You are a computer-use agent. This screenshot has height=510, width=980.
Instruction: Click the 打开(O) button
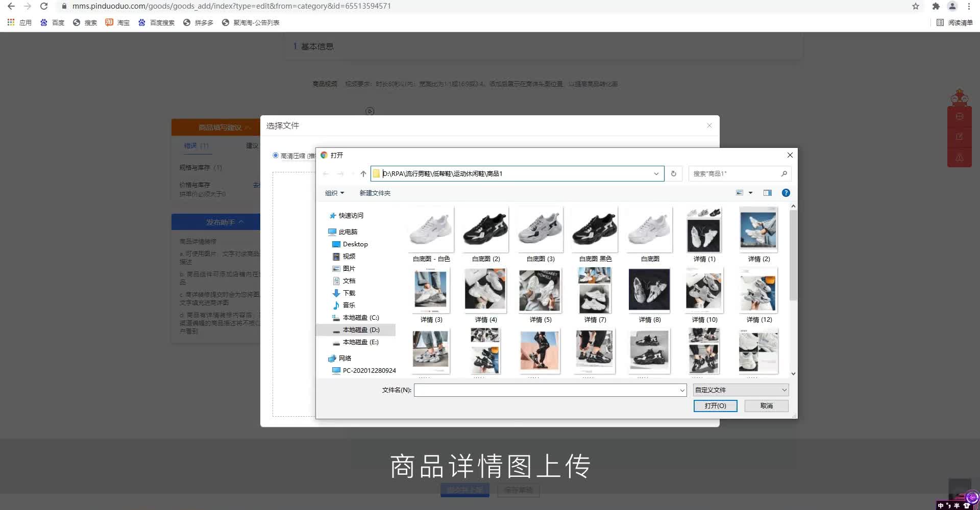tap(715, 405)
